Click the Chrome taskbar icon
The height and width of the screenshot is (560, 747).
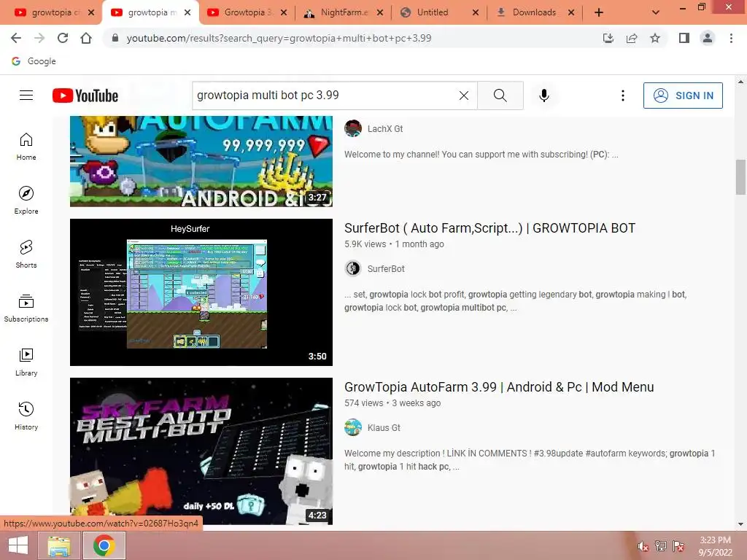(x=104, y=545)
